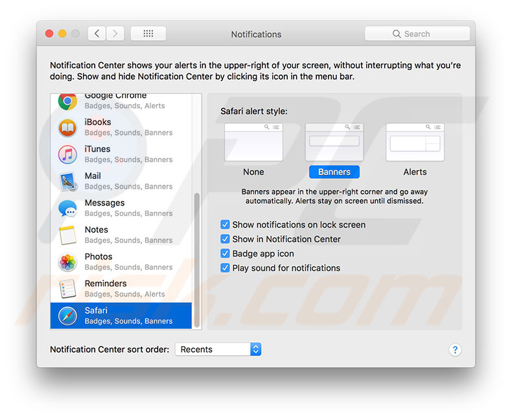Click the iTunes app icon
Image resolution: width=512 pixels, height=420 pixels.
pos(67,154)
